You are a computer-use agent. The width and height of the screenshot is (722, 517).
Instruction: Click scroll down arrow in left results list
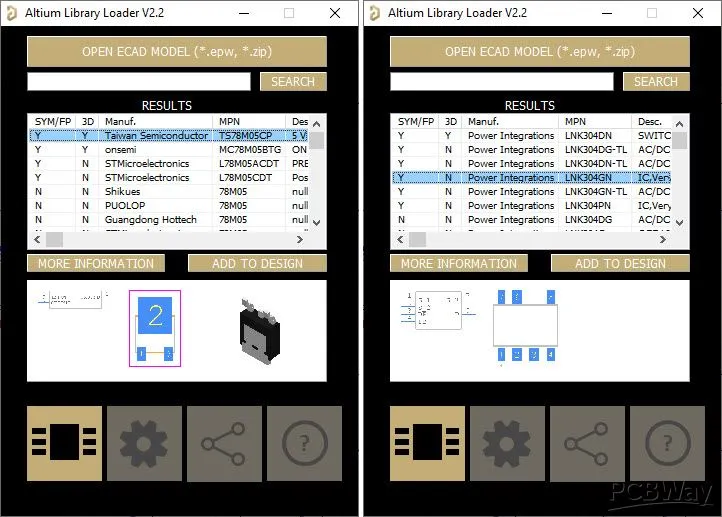[x=316, y=222]
